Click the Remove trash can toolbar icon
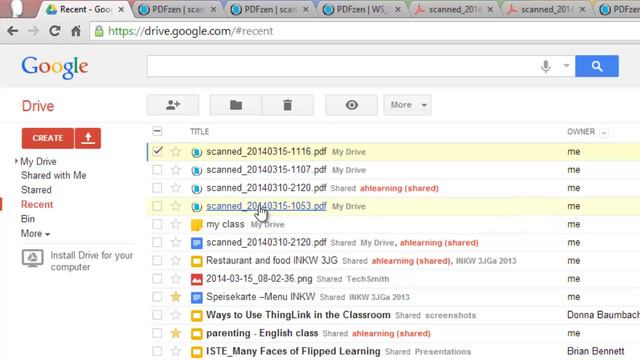The width and height of the screenshot is (640, 360). pyautogui.click(x=288, y=105)
